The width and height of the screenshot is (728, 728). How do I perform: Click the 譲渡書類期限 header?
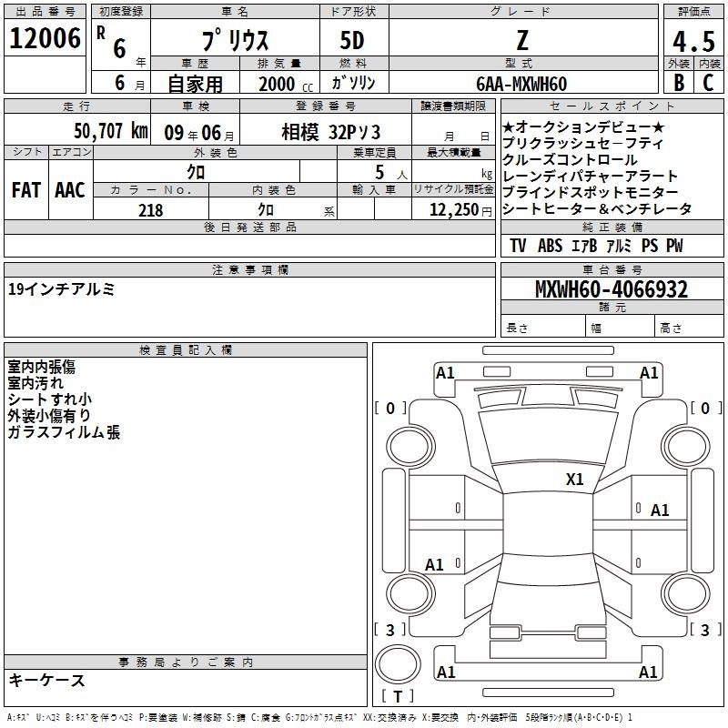pyautogui.click(x=453, y=106)
